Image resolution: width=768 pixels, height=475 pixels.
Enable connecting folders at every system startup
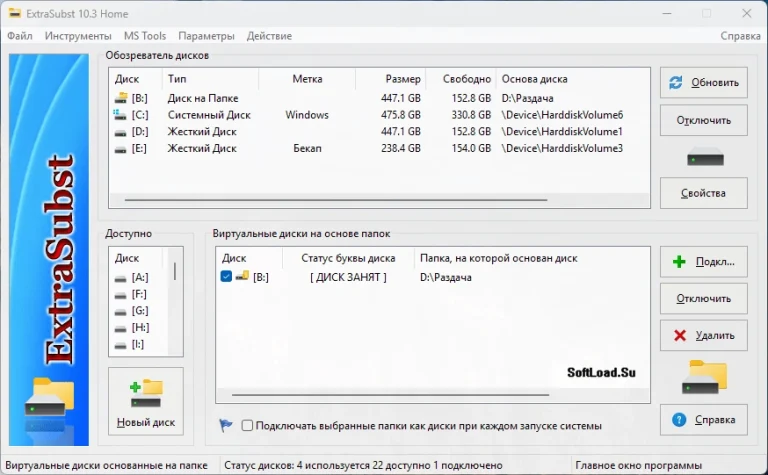pos(247,426)
